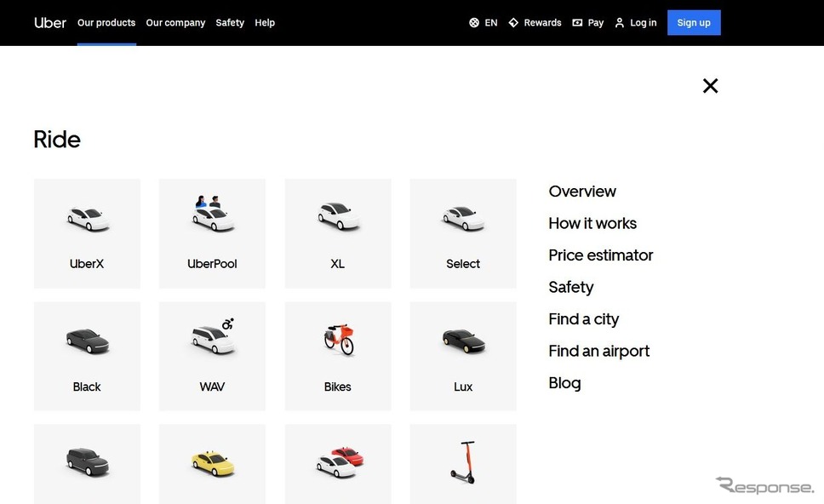Pick the Black car ride option
Image resolution: width=824 pixels, height=504 pixels.
coord(87,356)
